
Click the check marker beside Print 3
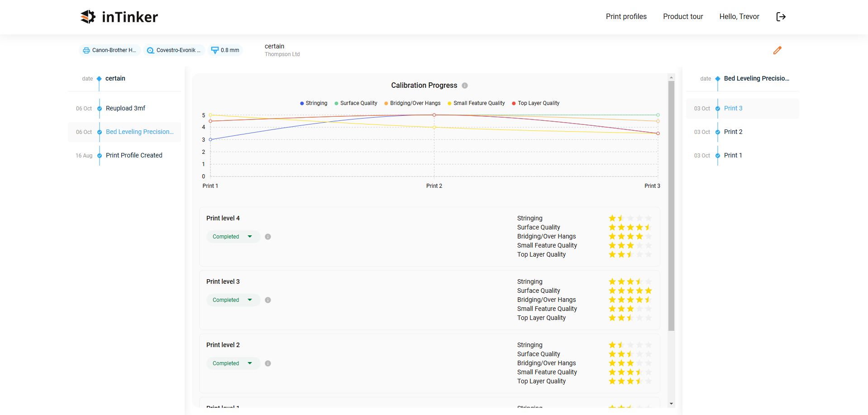pyautogui.click(x=718, y=109)
